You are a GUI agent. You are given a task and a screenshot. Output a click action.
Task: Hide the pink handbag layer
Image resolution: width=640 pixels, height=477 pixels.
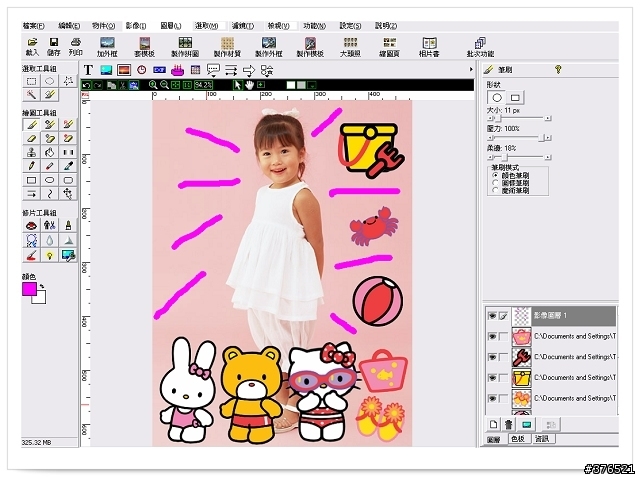click(492, 337)
